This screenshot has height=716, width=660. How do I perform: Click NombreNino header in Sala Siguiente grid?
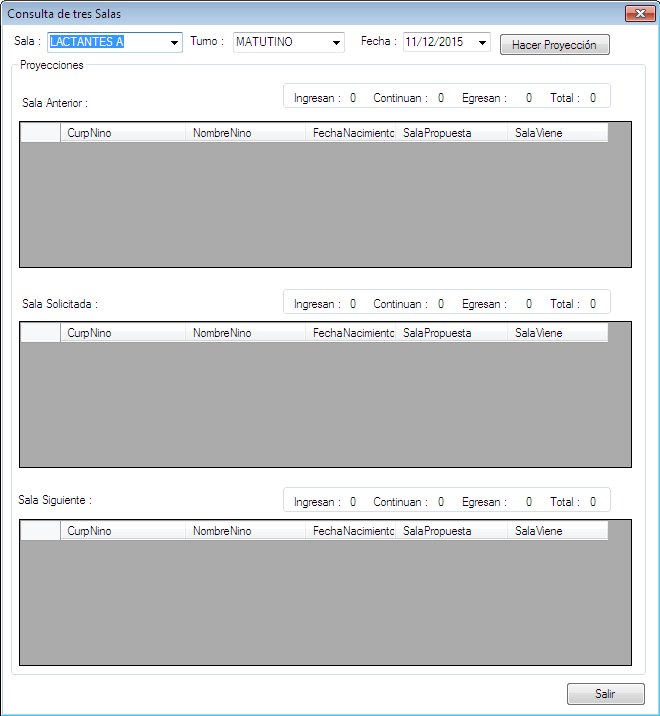point(245,531)
